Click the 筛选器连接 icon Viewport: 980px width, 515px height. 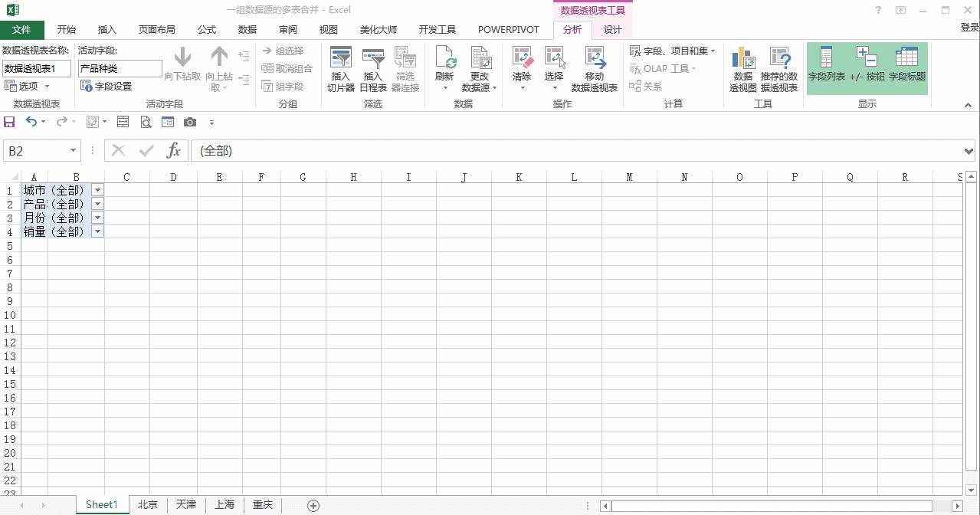coord(405,67)
